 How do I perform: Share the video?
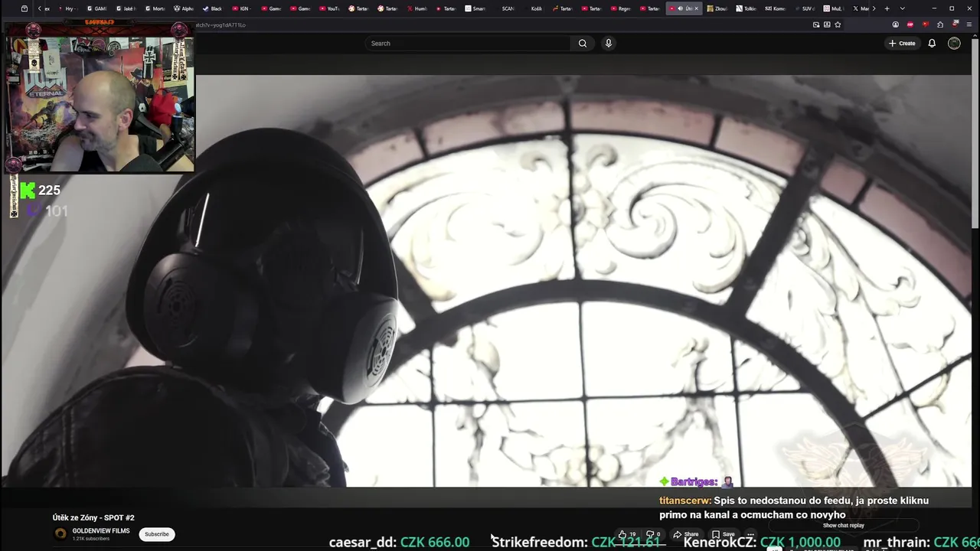(x=686, y=534)
